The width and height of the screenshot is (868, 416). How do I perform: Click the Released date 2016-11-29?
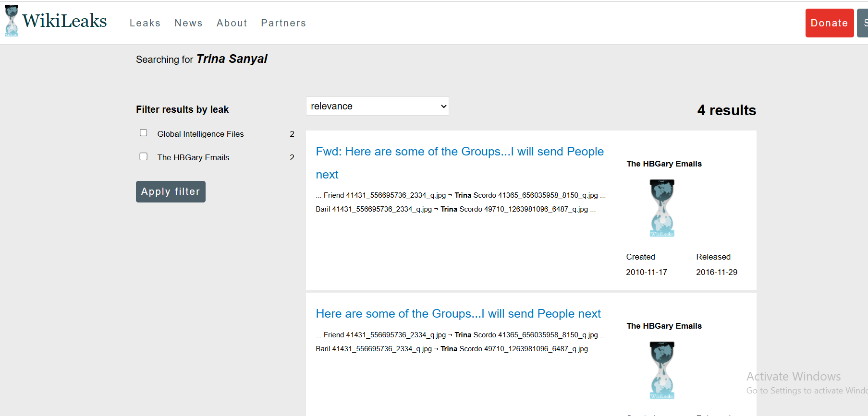[x=716, y=272]
